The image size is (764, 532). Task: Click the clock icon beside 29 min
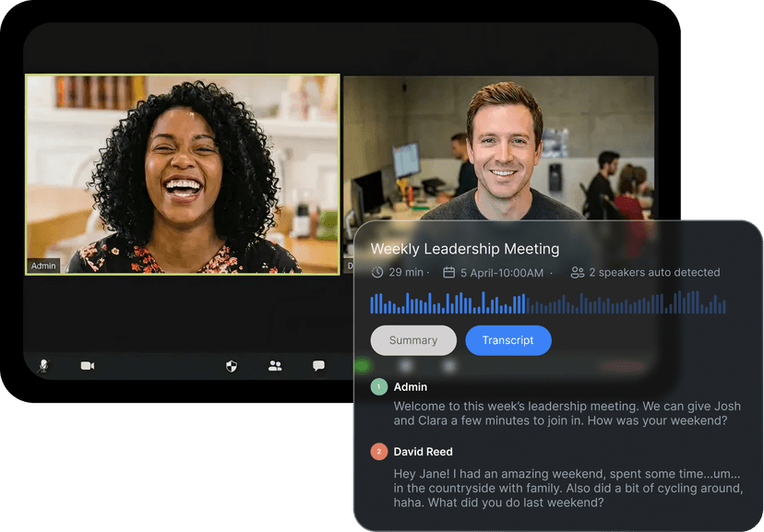click(x=377, y=273)
